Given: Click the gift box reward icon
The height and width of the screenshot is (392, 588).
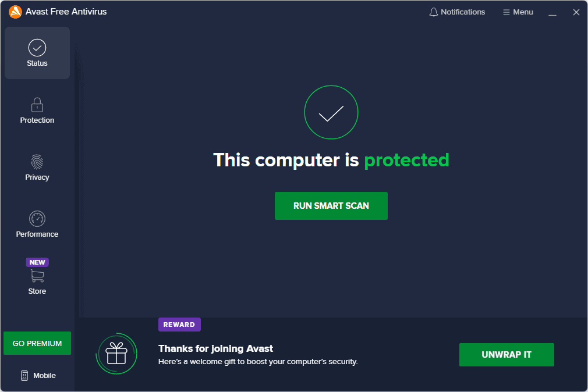Looking at the screenshot, I should coord(116,354).
